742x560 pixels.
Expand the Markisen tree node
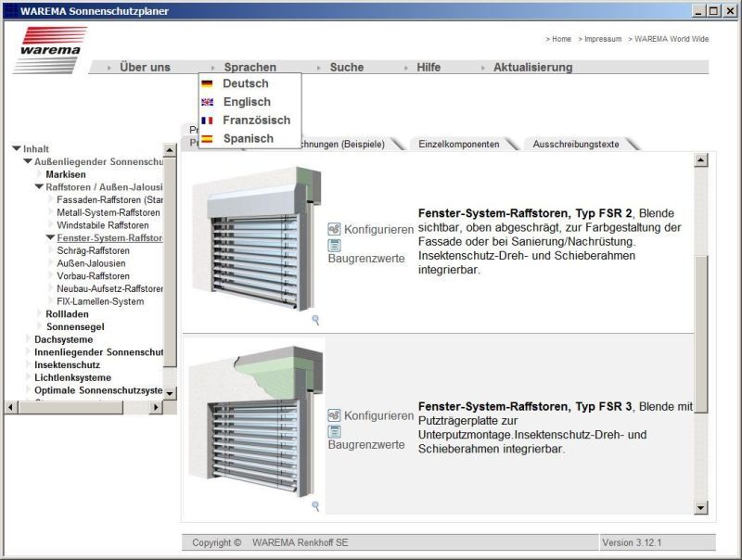coord(40,174)
